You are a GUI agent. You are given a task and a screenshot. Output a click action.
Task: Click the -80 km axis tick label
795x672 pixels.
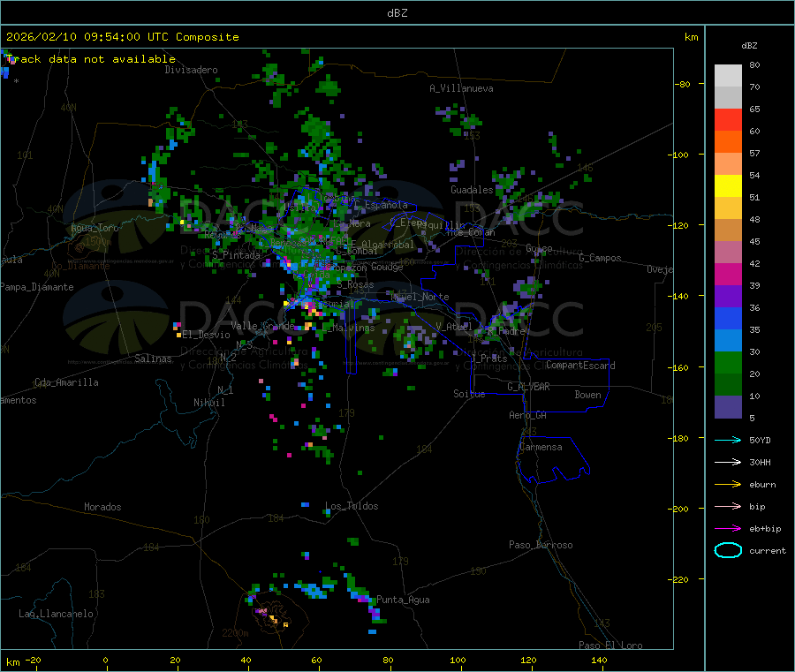682,84
